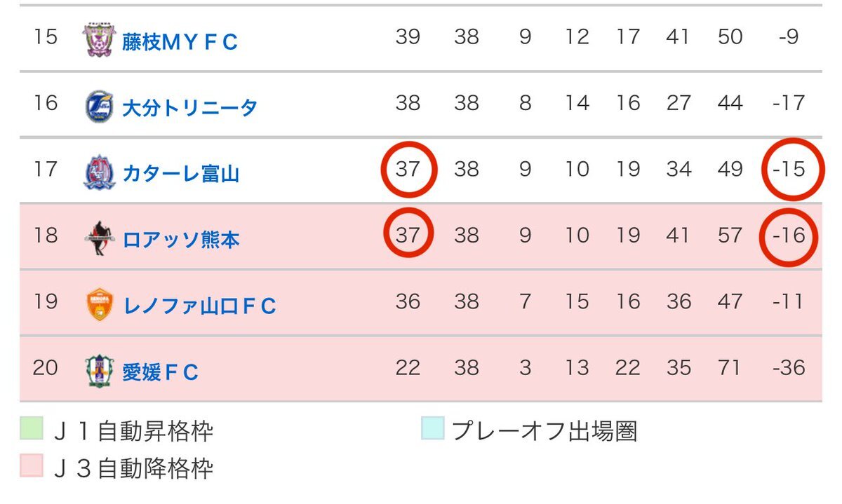Click the circled -16 goal difference
This screenshot has height=504, width=842.
(790, 236)
